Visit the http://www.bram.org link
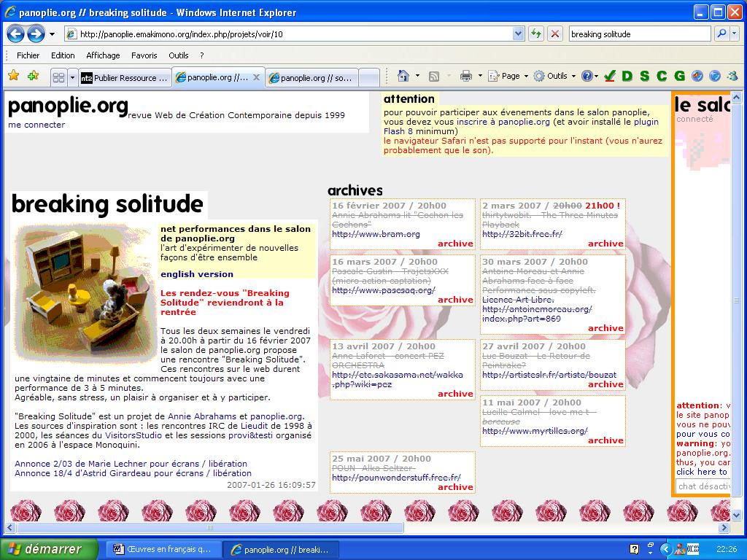This screenshot has width=747, height=560. click(376, 234)
